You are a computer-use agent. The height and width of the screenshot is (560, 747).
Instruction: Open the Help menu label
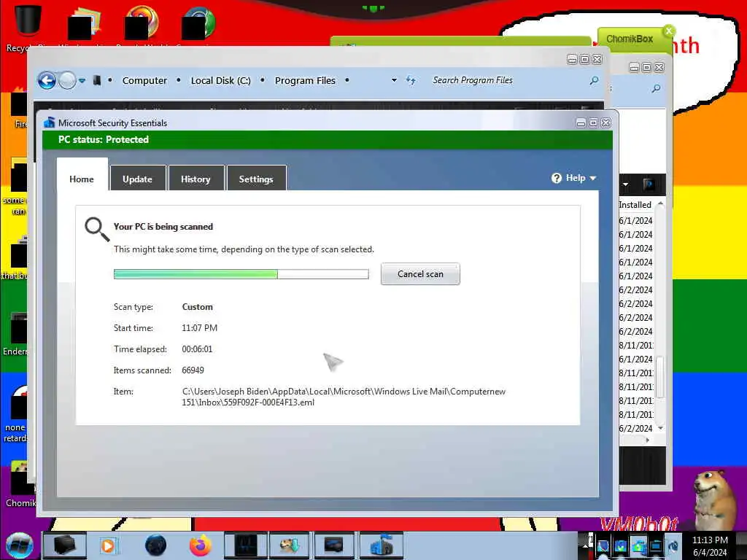point(576,178)
